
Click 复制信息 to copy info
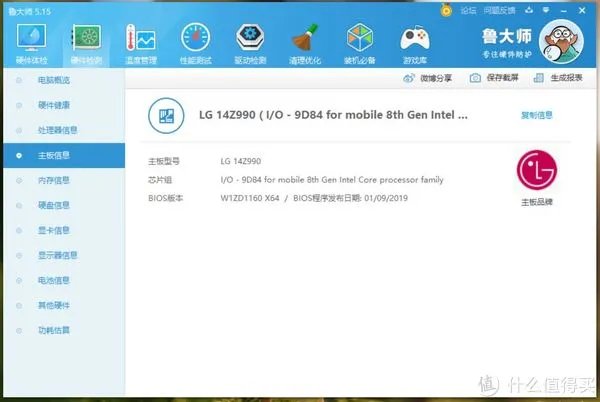point(536,115)
